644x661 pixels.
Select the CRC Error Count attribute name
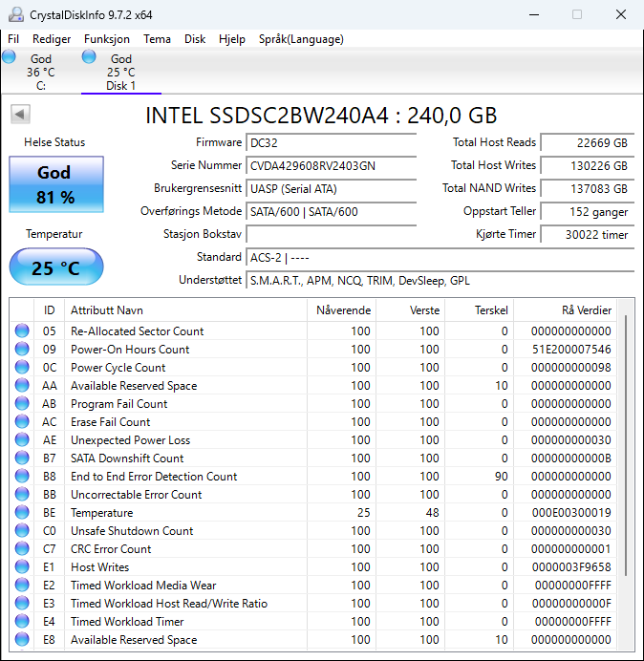(x=111, y=549)
